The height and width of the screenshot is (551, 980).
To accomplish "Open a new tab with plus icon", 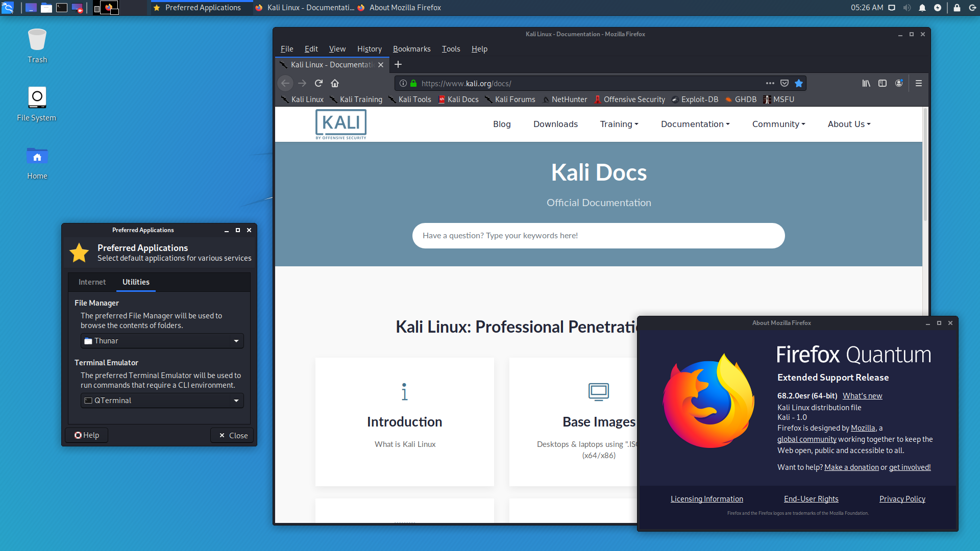I will (x=398, y=64).
